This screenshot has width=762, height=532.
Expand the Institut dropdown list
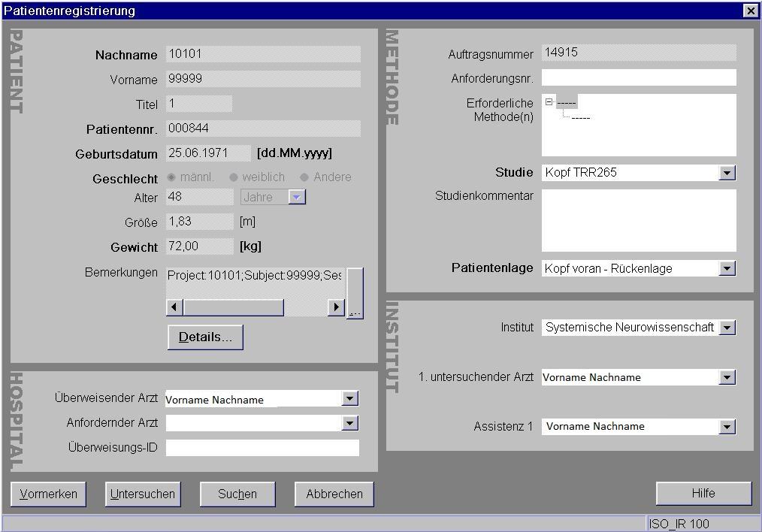click(x=727, y=328)
